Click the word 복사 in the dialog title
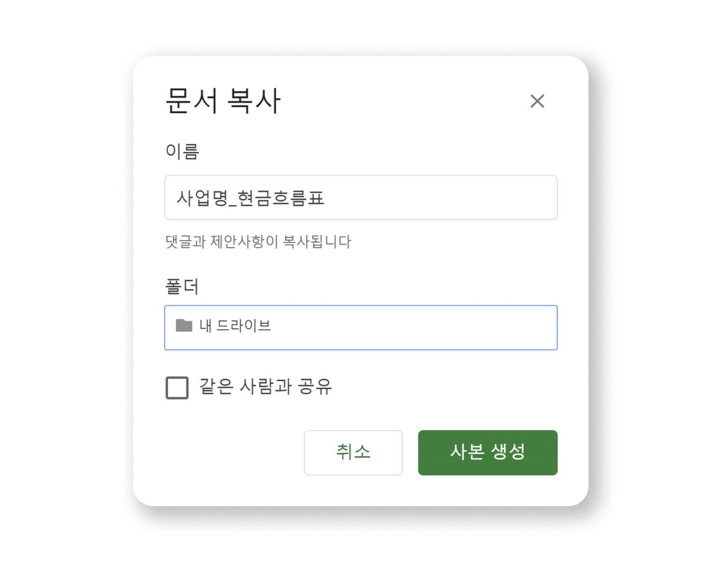This screenshot has height=564, width=728. coord(254,100)
